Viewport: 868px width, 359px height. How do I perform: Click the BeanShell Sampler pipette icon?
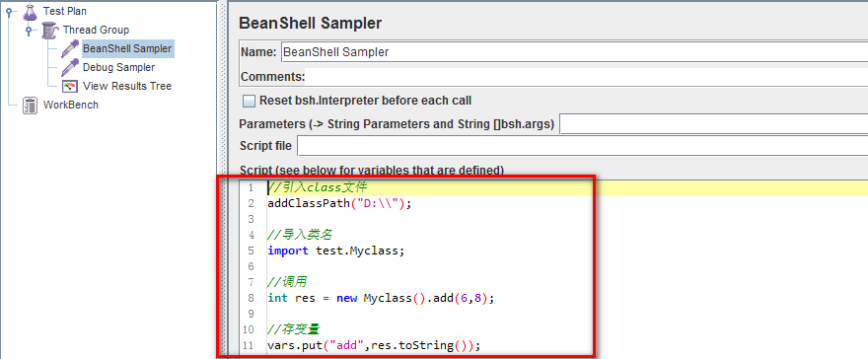click(x=70, y=48)
